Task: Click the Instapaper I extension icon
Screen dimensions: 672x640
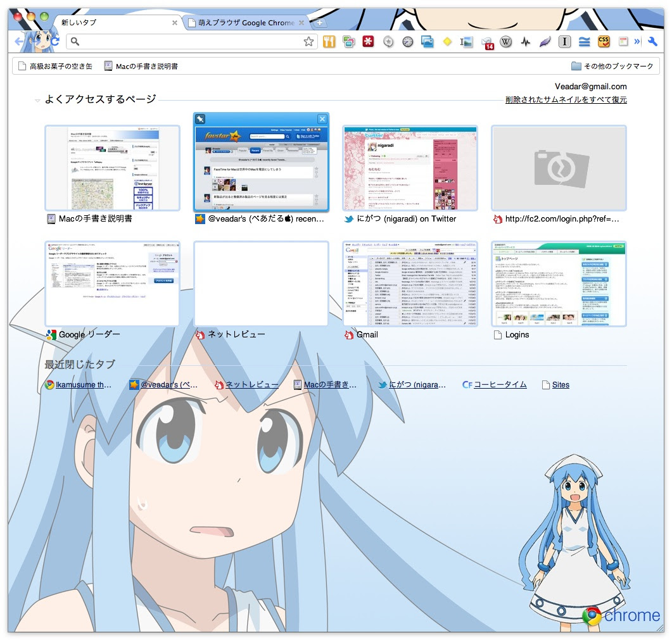Action: [564, 42]
